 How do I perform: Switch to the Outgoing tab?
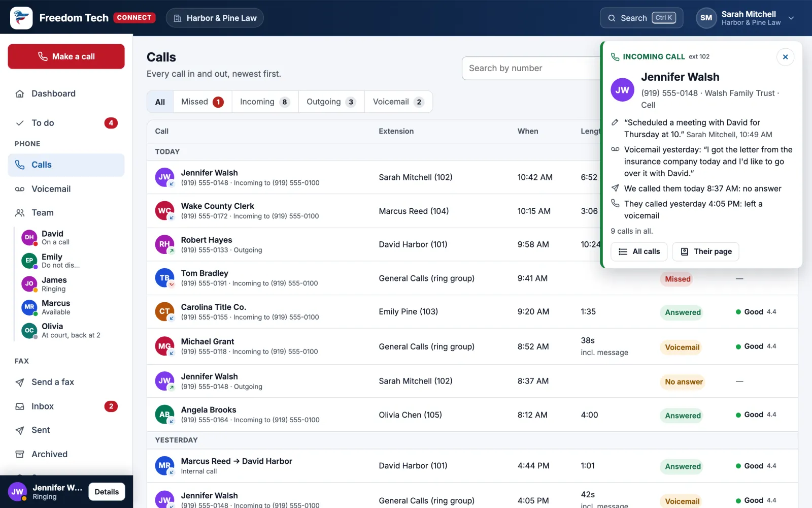point(331,102)
